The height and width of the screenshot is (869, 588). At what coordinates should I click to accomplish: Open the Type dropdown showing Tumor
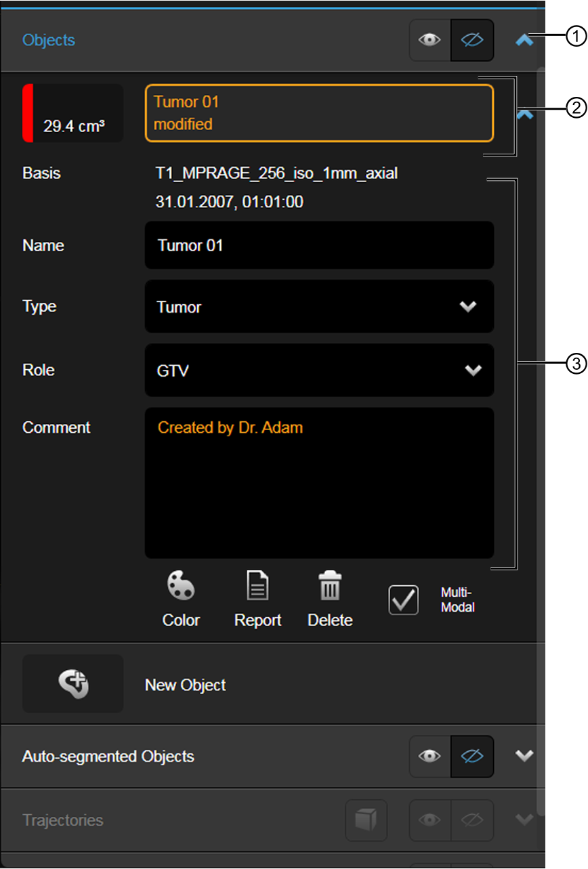[x=319, y=307]
